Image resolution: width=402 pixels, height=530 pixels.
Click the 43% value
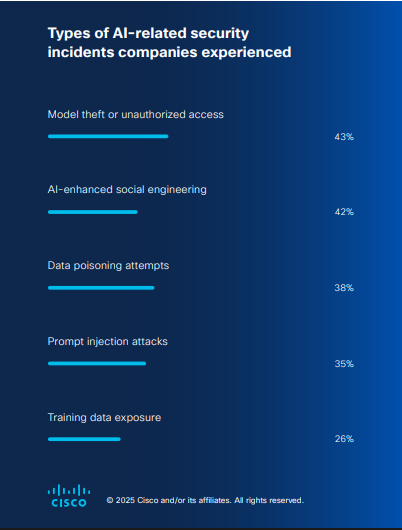click(344, 137)
